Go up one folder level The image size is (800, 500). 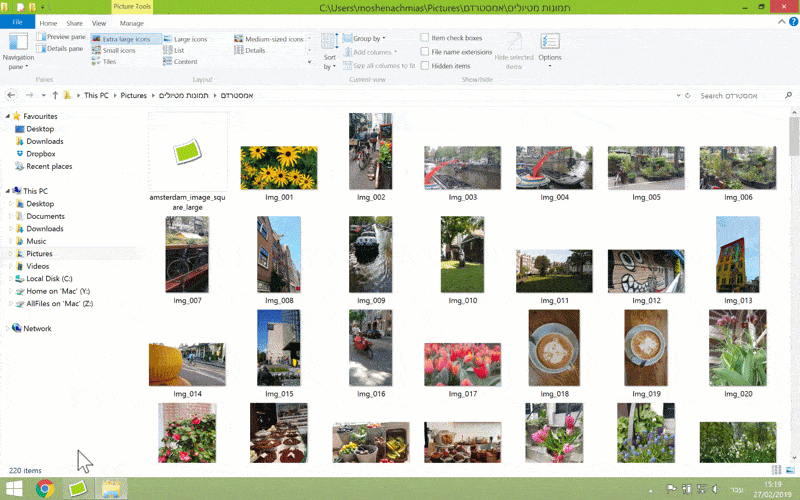click(54, 96)
